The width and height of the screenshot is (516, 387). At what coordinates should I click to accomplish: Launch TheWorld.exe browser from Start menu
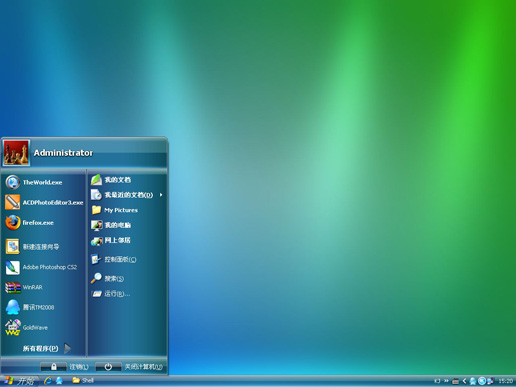(x=43, y=182)
